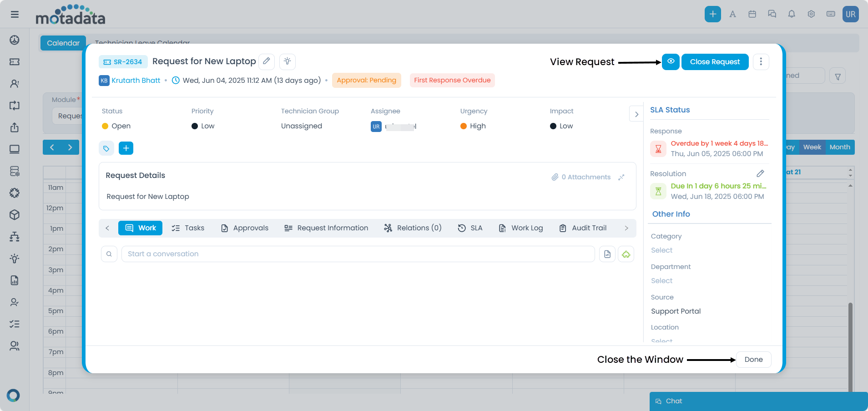868x411 pixels.
Task: Open the three-dot more options menu
Action: pyautogui.click(x=761, y=61)
